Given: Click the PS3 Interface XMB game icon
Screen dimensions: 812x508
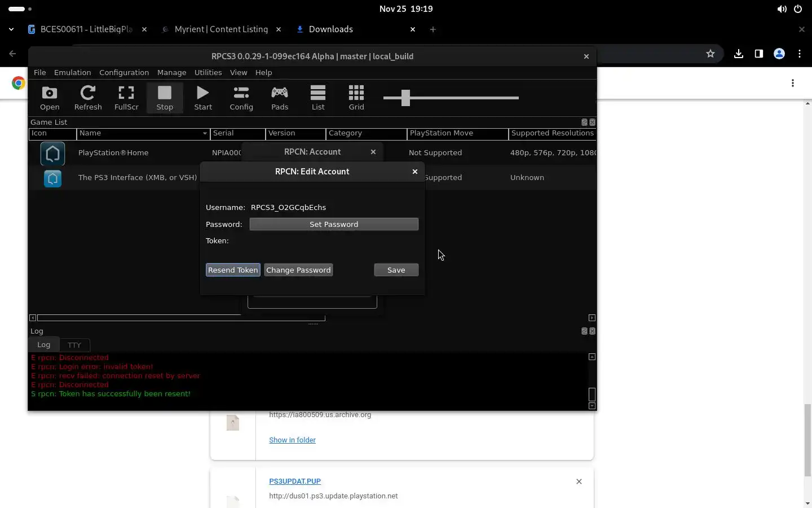Looking at the screenshot, I should (x=52, y=178).
